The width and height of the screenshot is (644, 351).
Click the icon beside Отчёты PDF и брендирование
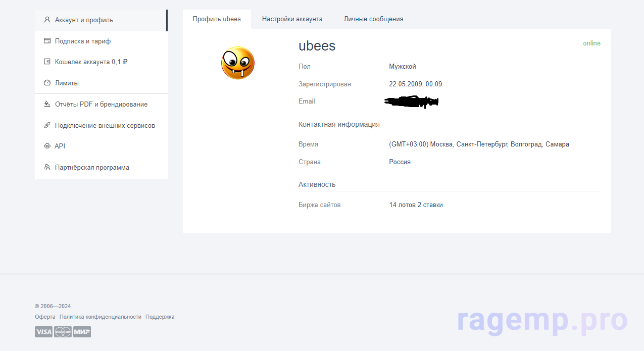tap(47, 104)
